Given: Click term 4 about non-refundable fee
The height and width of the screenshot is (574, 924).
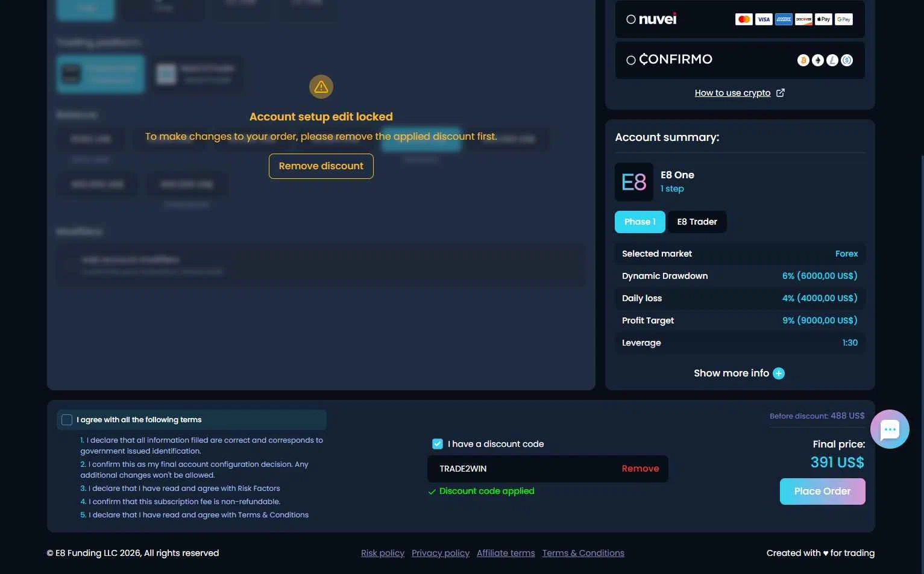Looking at the screenshot, I should tap(180, 502).
